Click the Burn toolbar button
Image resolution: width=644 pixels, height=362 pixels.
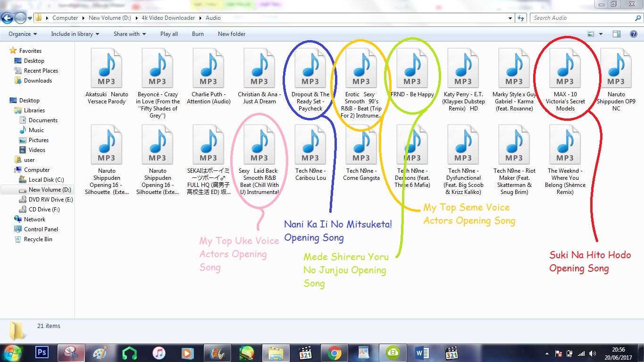click(198, 34)
